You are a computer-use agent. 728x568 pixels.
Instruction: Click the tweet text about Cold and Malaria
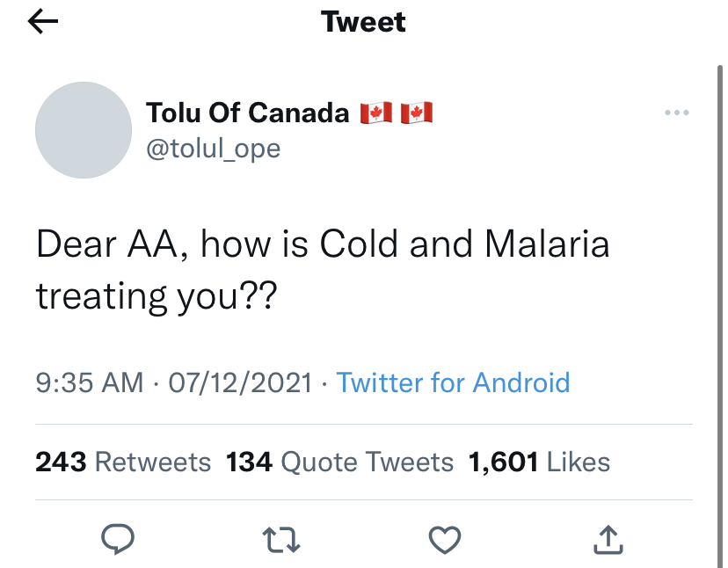[322, 270]
